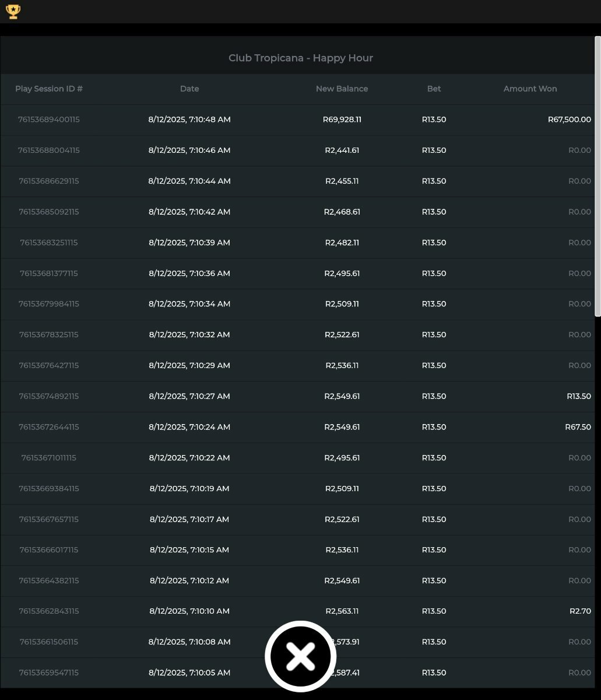The image size is (601, 700).
Task: Select session ID 76153683251115
Action: 49,243
